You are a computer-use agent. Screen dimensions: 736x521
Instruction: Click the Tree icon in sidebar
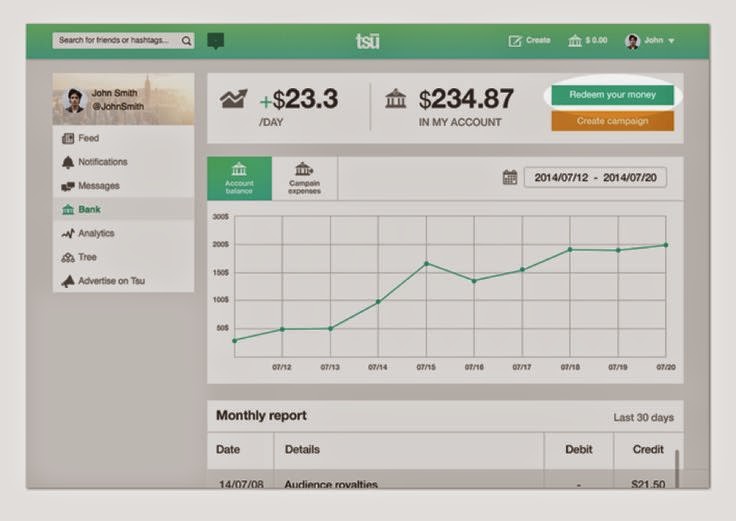(x=68, y=257)
